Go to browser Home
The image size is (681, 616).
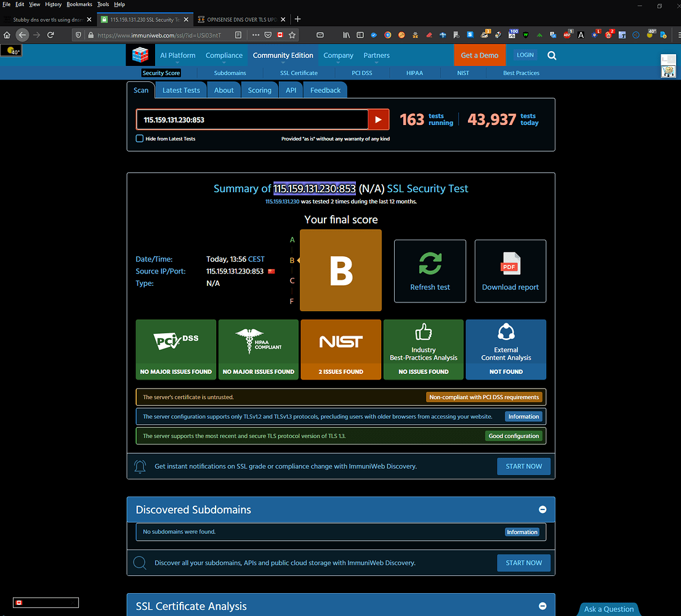click(x=7, y=35)
